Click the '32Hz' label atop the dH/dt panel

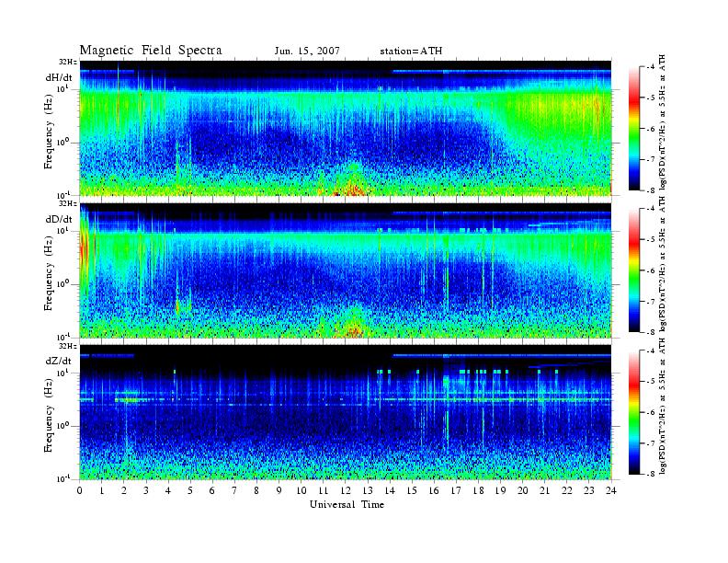(68, 62)
